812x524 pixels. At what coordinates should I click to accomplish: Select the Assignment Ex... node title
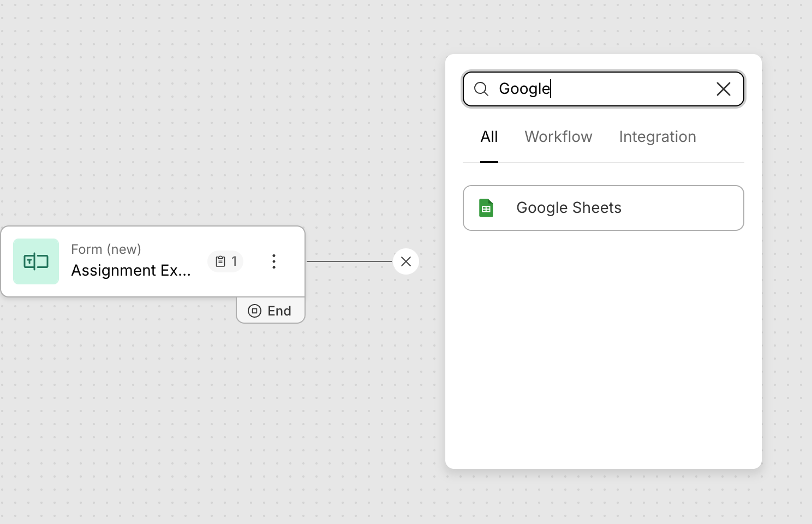pos(131,270)
